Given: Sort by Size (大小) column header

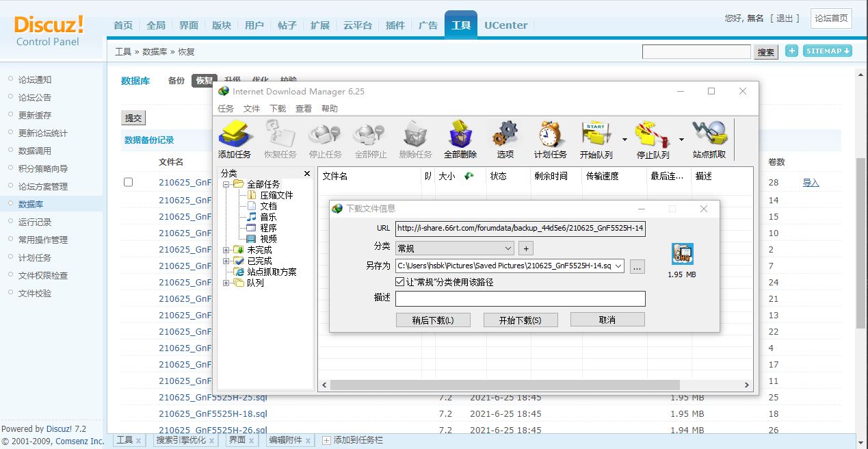Looking at the screenshot, I should (447, 176).
